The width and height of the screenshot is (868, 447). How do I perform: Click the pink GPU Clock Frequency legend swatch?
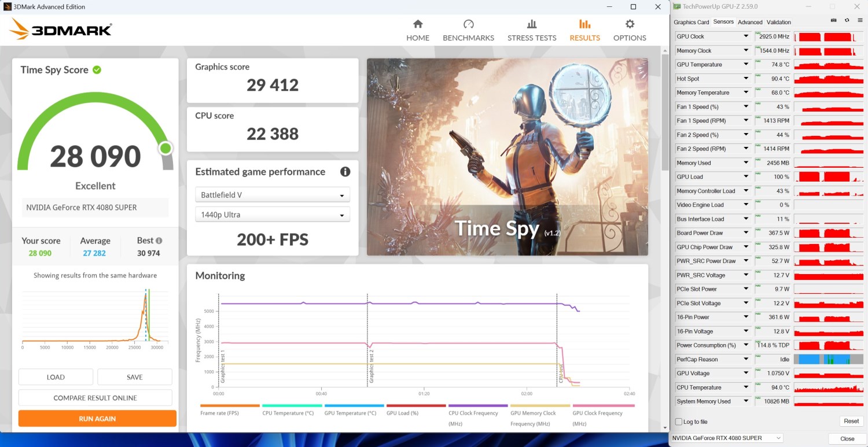pyautogui.click(x=602, y=406)
